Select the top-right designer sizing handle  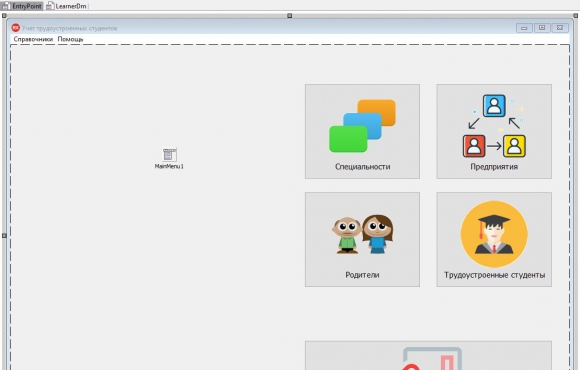point(576,16)
